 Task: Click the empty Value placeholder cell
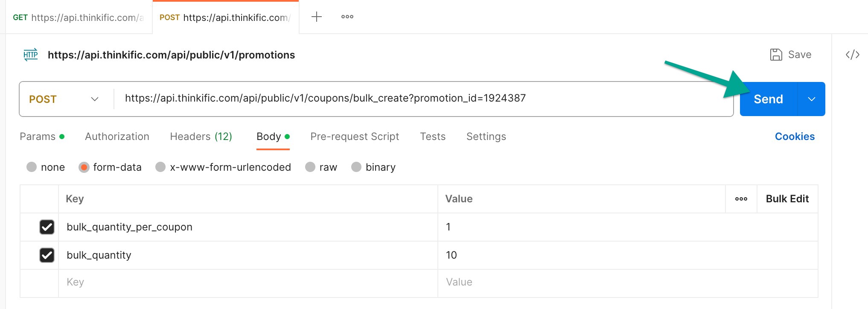tap(628, 283)
